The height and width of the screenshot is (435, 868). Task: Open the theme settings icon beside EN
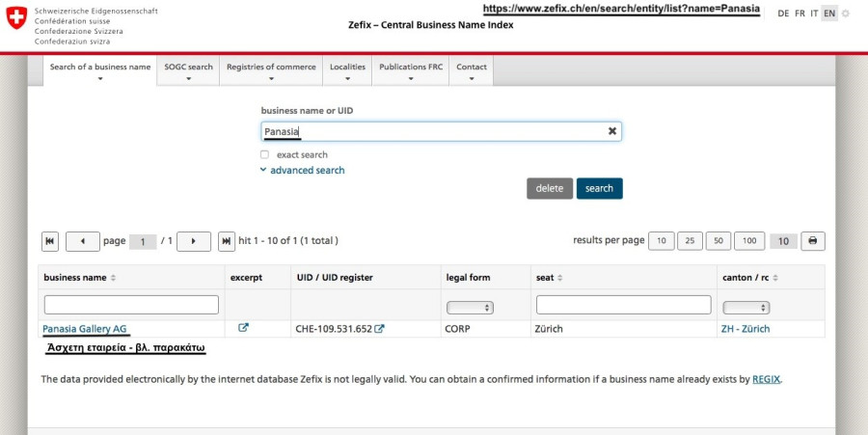pos(845,14)
